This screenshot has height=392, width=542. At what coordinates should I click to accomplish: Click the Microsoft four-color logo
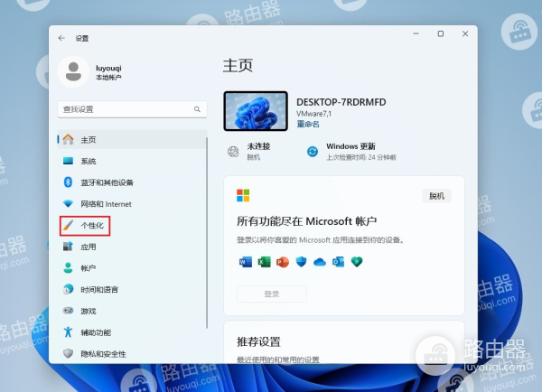coord(243,195)
